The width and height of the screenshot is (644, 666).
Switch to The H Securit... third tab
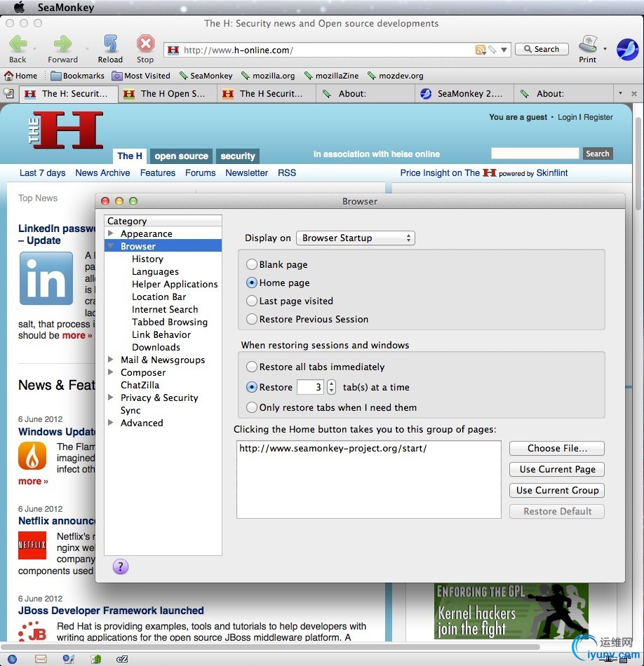click(267, 93)
